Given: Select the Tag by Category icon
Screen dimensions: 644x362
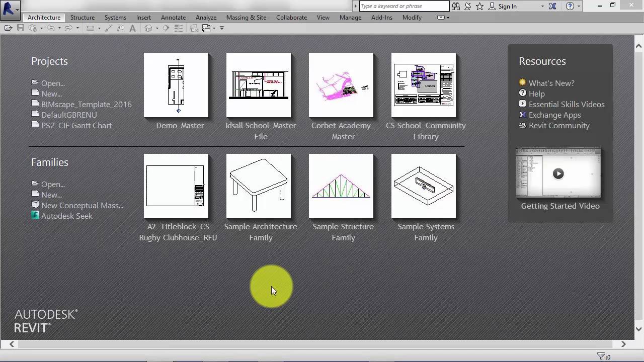Looking at the screenshot, I should click(121, 28).
